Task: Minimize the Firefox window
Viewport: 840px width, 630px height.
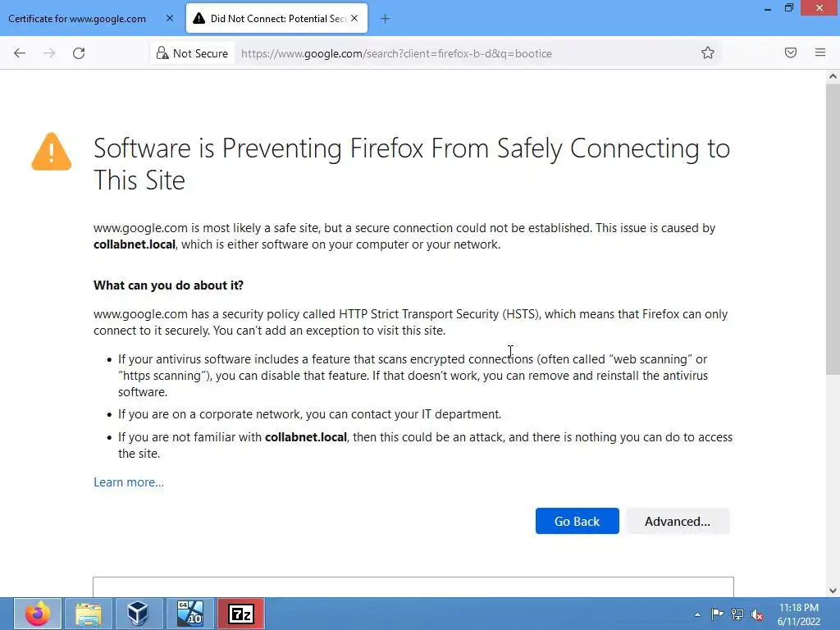Action: pyautogui.click(x=768, y=8)
